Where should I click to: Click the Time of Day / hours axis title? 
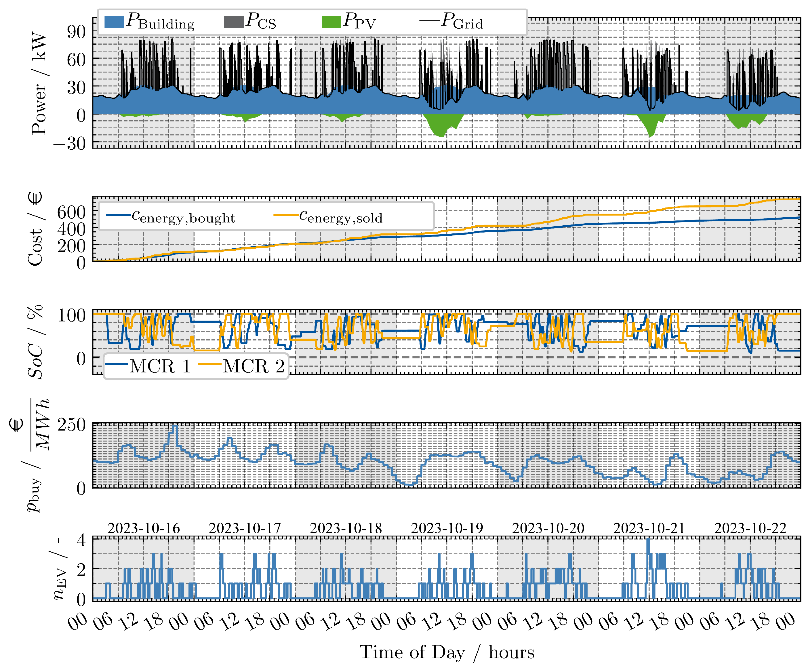click(447, 653)
